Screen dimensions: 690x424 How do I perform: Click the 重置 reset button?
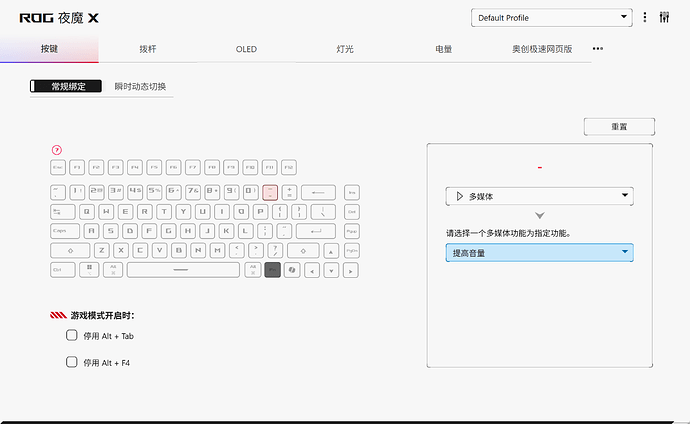(x=619, y=127)
